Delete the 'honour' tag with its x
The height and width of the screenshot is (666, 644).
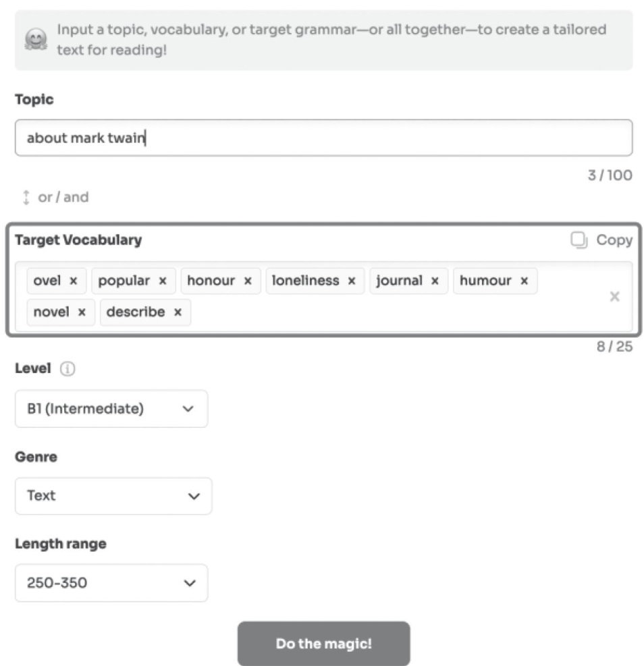[248, 281]
